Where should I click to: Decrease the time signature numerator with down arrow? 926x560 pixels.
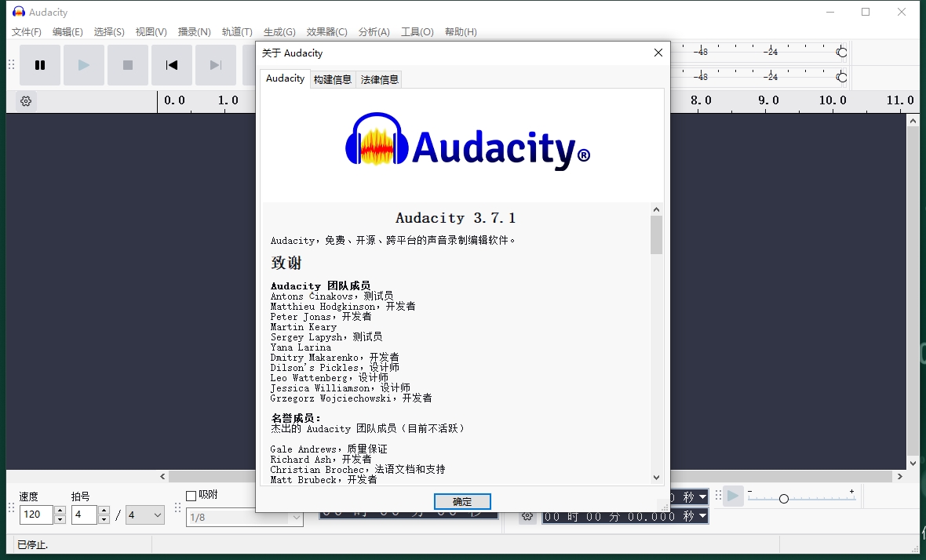click(x=104, y=519)
